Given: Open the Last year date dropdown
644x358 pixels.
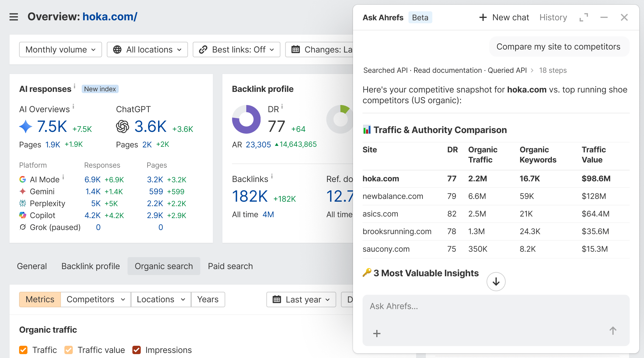Looking at the screenshot, I should coord(301,300).
